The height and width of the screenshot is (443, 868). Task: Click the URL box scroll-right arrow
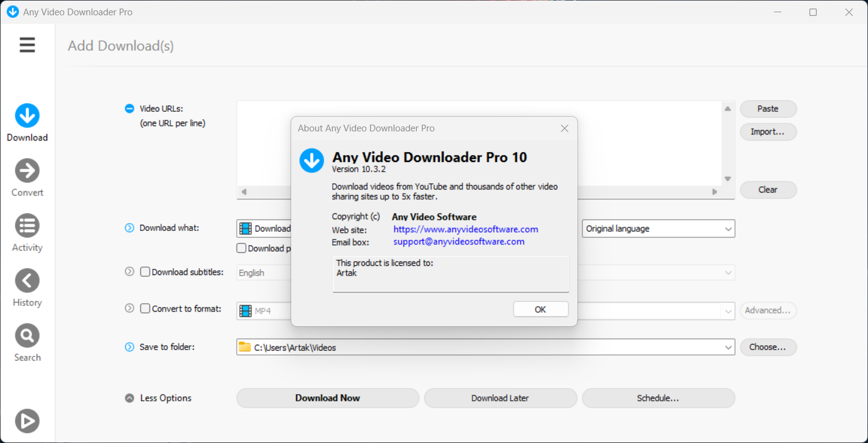tap(715, 192)
